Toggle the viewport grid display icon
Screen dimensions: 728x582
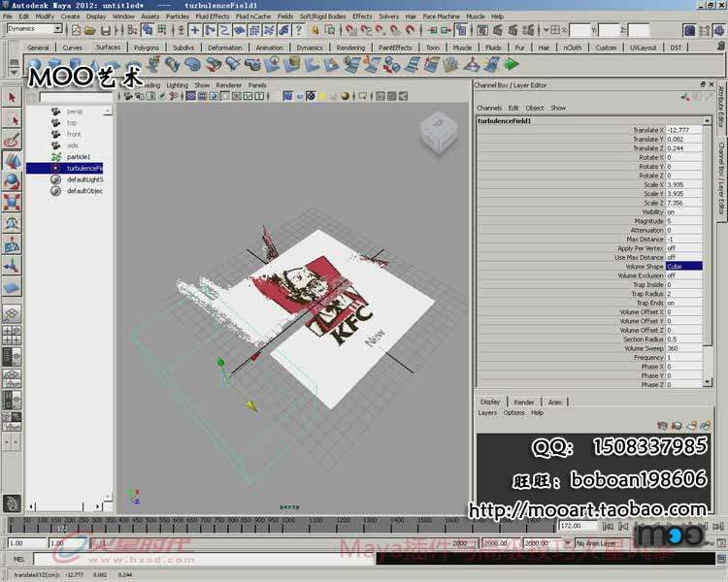click(x=191, y=96)
